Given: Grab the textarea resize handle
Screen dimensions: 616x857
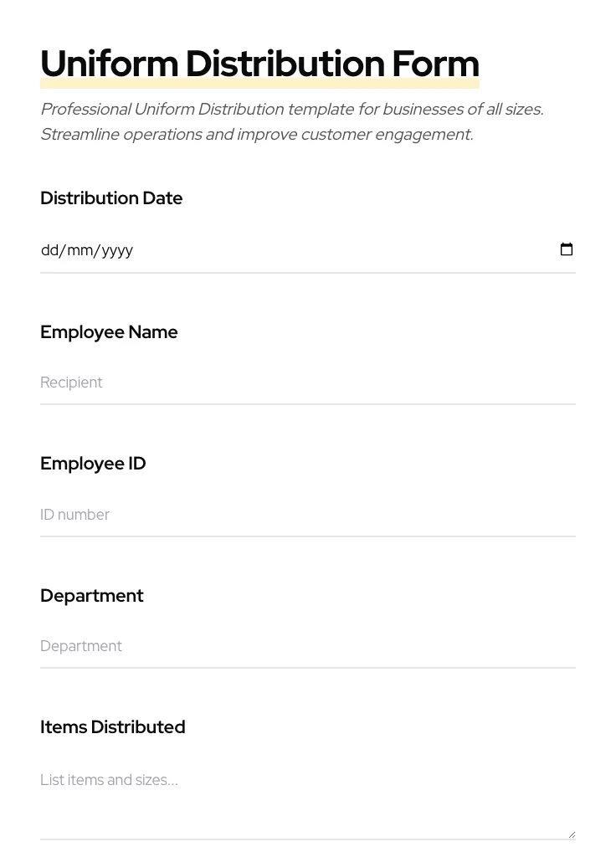Looking at the screenshot, I should tap(572, 834).
